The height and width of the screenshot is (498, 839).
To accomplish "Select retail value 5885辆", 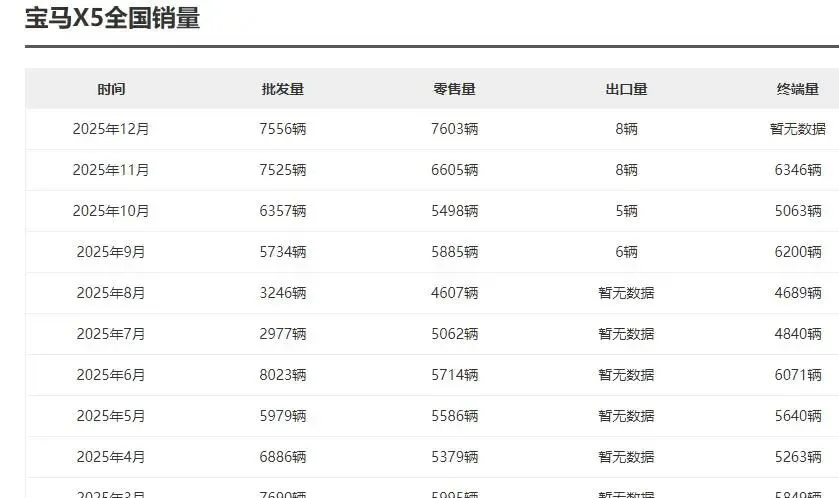I will (x=454, y=252).
